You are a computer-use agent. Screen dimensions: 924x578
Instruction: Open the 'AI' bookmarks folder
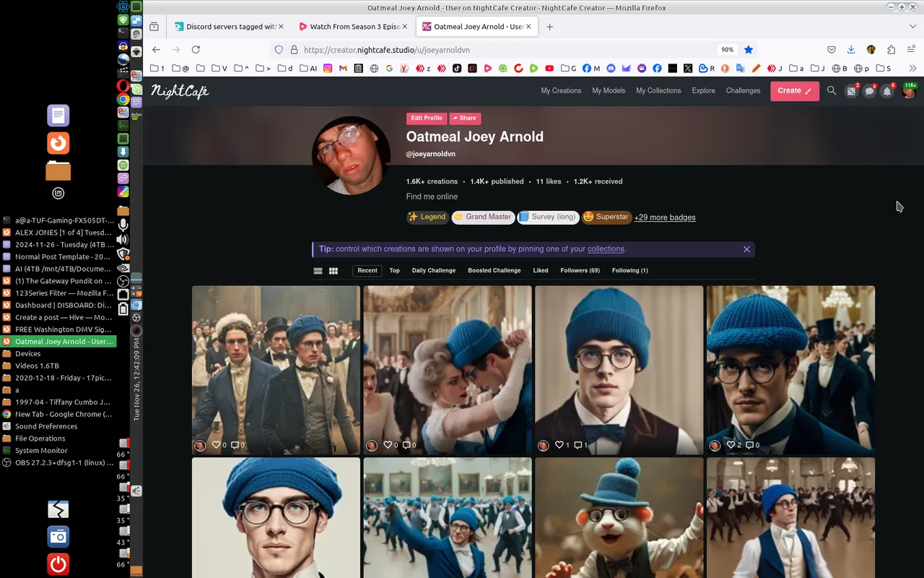point(308,69)
